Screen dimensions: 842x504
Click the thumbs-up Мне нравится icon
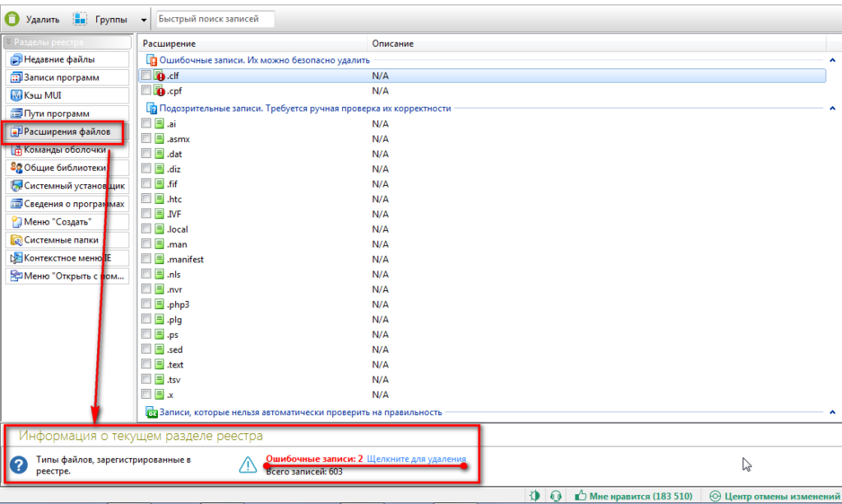(x=581, y=496)
